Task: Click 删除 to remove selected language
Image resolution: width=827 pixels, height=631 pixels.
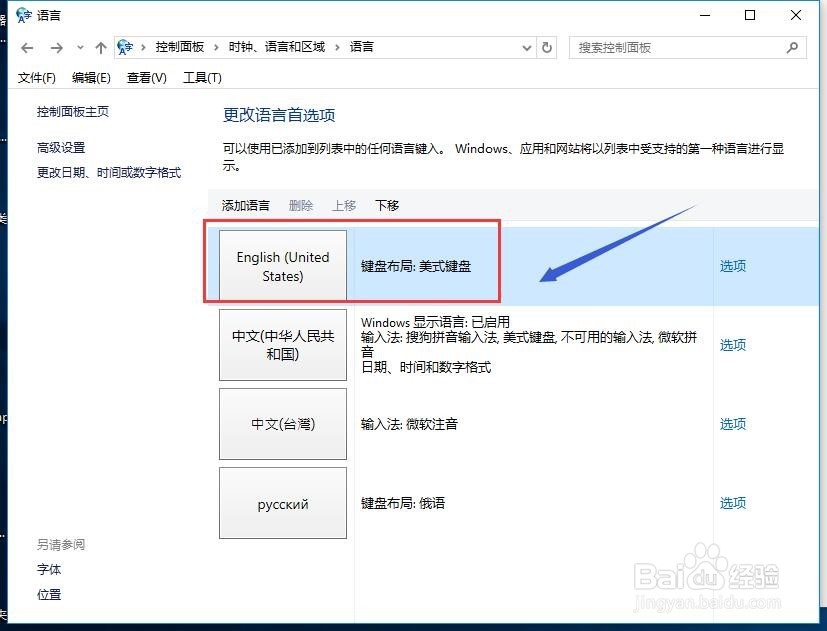Action: [x=301, y=205]
